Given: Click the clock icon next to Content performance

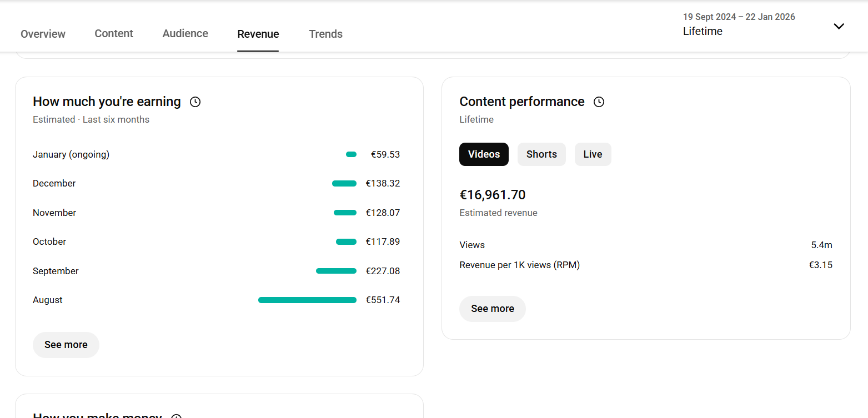Looking at the screenshot, I should 599,102.
